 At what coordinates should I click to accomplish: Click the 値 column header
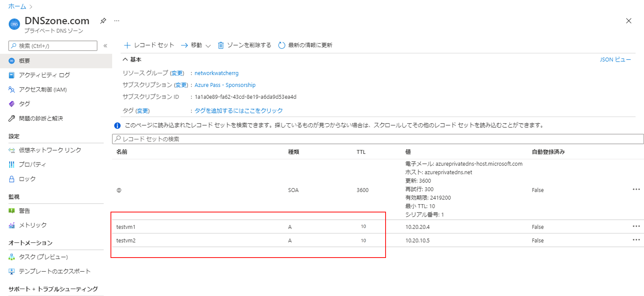pyautogui.click(x=408, y=152)
